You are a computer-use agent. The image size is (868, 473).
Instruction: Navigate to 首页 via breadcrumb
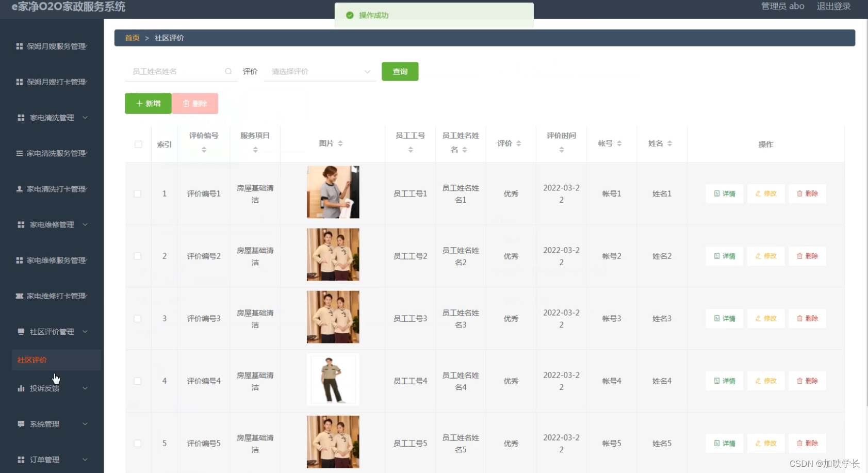[x=132, y=38]
